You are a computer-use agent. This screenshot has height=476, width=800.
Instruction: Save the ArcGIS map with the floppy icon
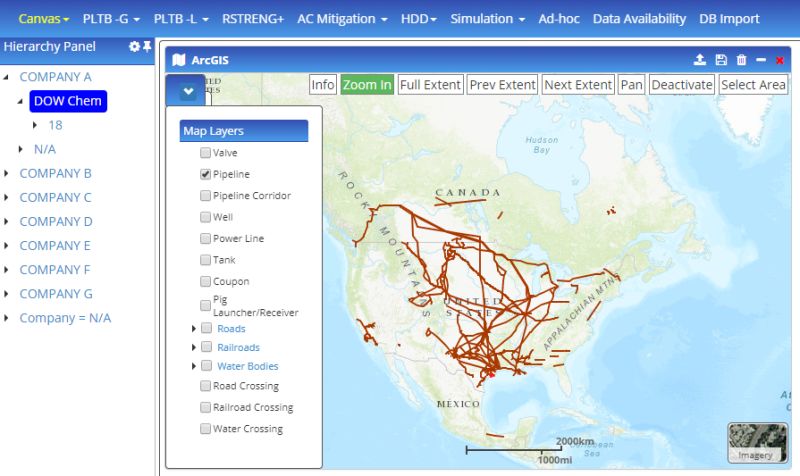(721, 60)
